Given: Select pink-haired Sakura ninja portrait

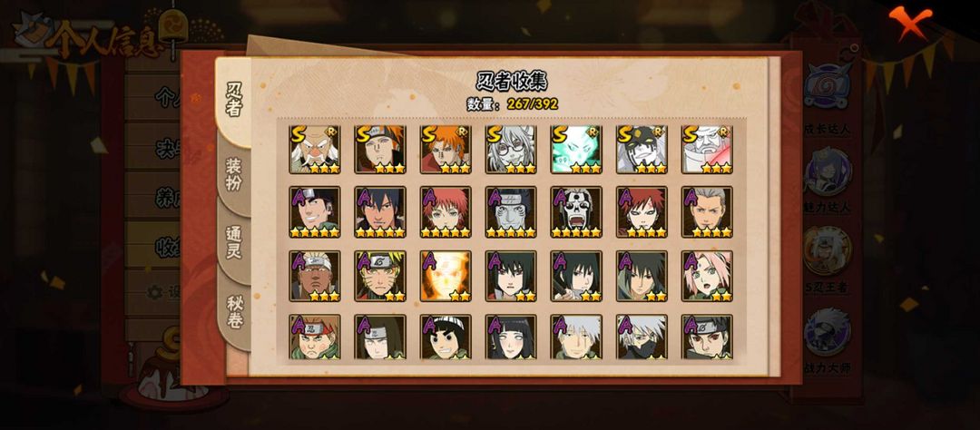Looking at the screenshot, I should click(707, 276).
